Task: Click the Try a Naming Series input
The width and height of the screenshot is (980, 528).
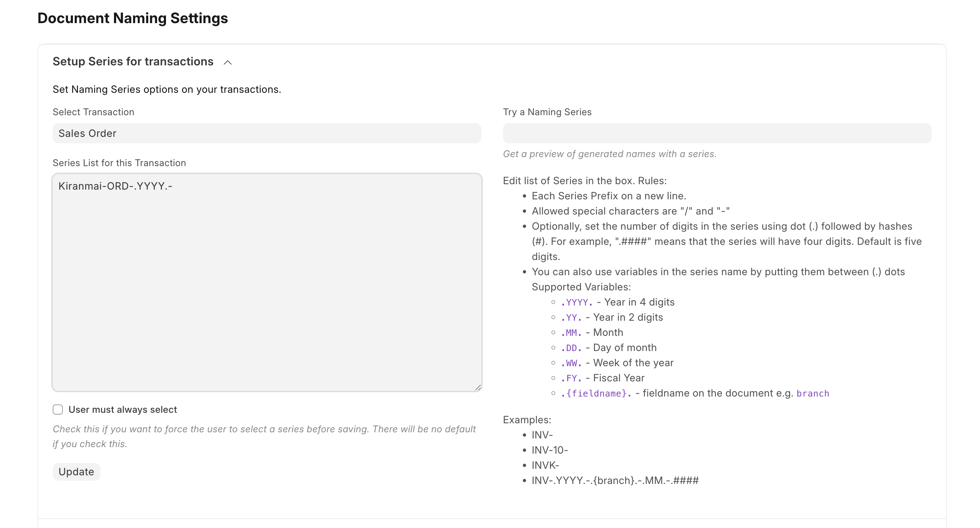Action: click(x=717, y=133)
